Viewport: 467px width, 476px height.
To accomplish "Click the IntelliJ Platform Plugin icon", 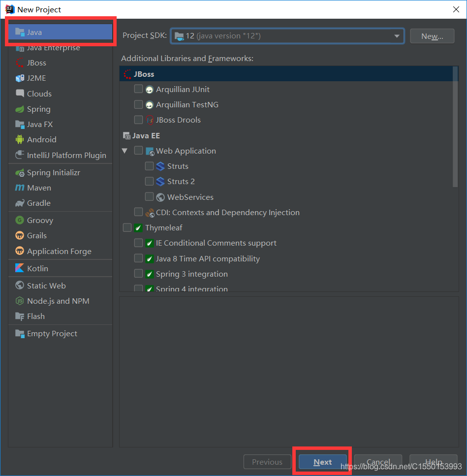I will click(20, 155).
